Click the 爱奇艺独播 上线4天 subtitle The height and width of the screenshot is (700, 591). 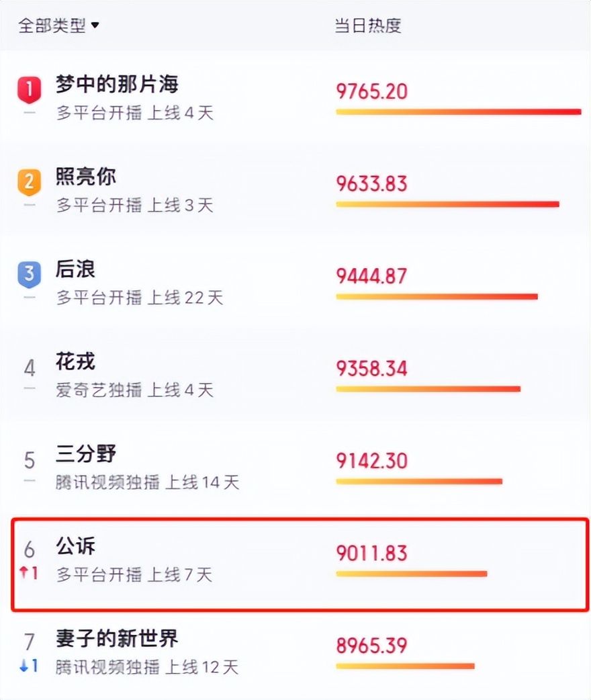(134, 390)
